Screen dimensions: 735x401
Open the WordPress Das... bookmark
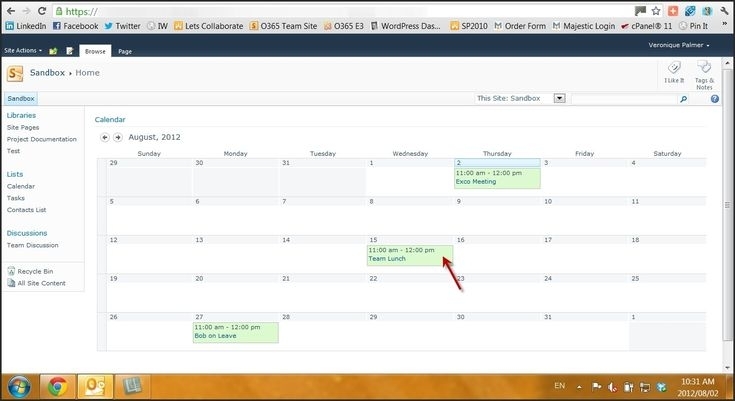click(x=405, y=26)
